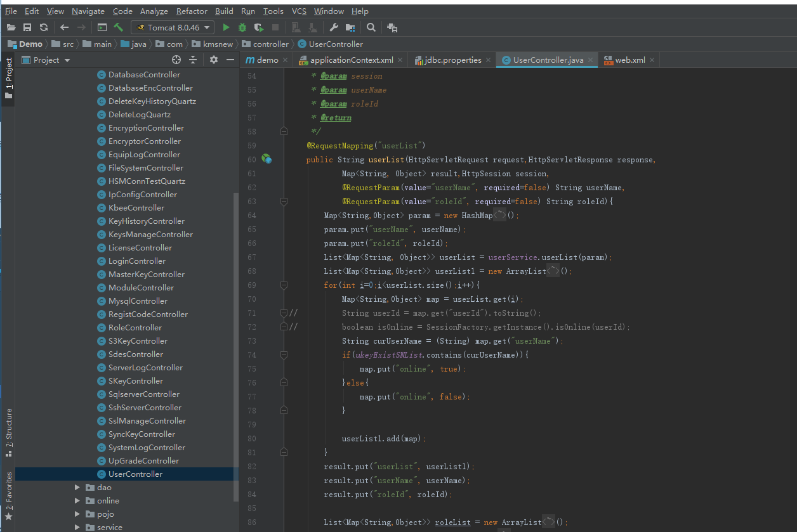Expand the dao package folder
The width and height of the screenshot is (797, 532).
[77, 488]
